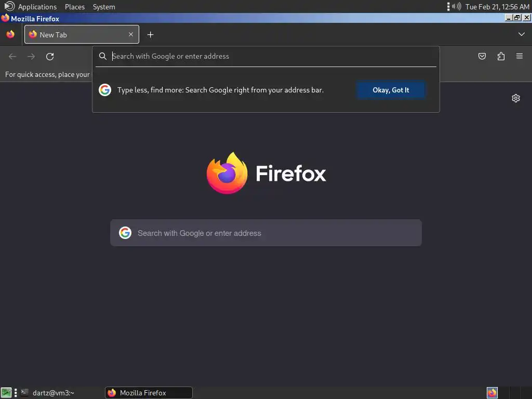Click the Firefox workspace thumbnail in the bottom panel

pyautogui.click(x=492, y=393)
